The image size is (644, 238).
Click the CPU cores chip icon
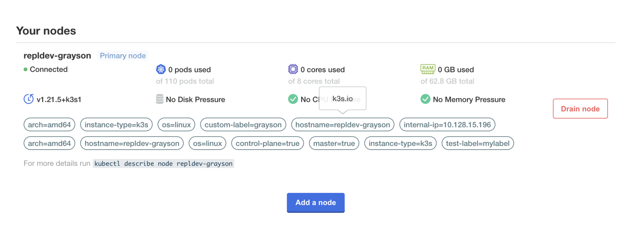tap(293, 69)
